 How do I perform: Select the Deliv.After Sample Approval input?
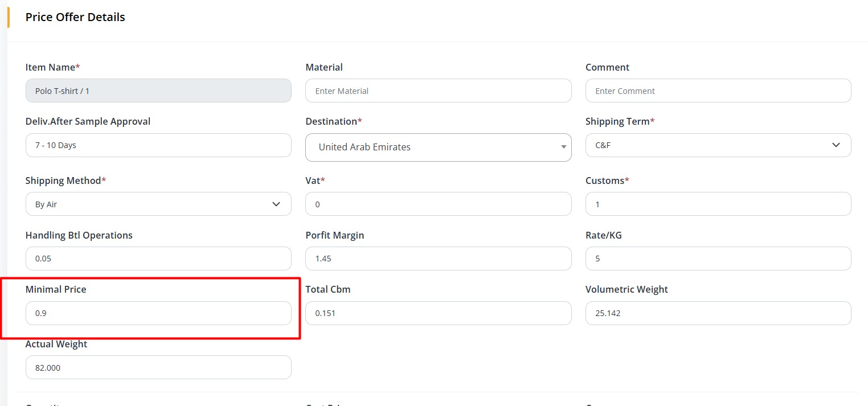click(x=158, y=145)
